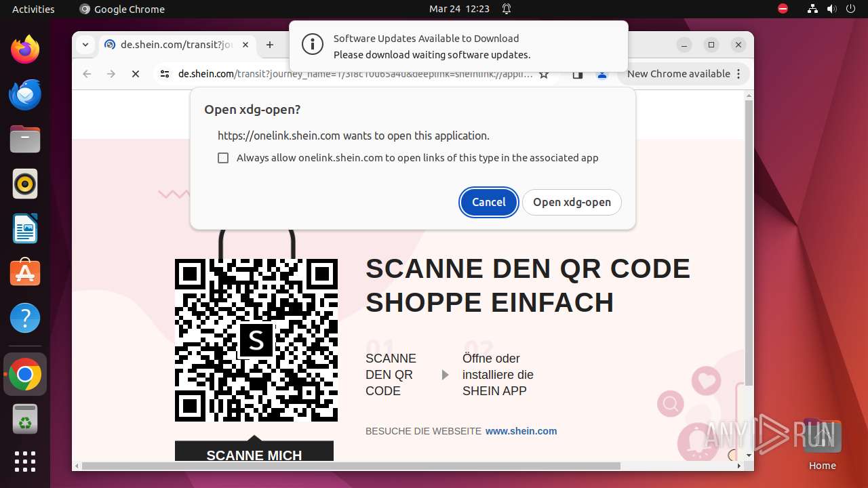The image size is (868, 488).
Task: Open the Chrome side panel icon
Action: (578, 75)
